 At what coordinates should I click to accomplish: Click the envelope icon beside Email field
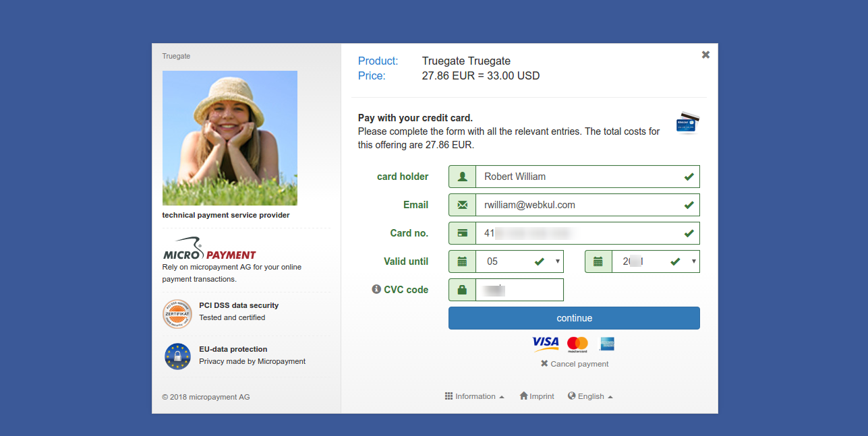click(x=462, y=205)
